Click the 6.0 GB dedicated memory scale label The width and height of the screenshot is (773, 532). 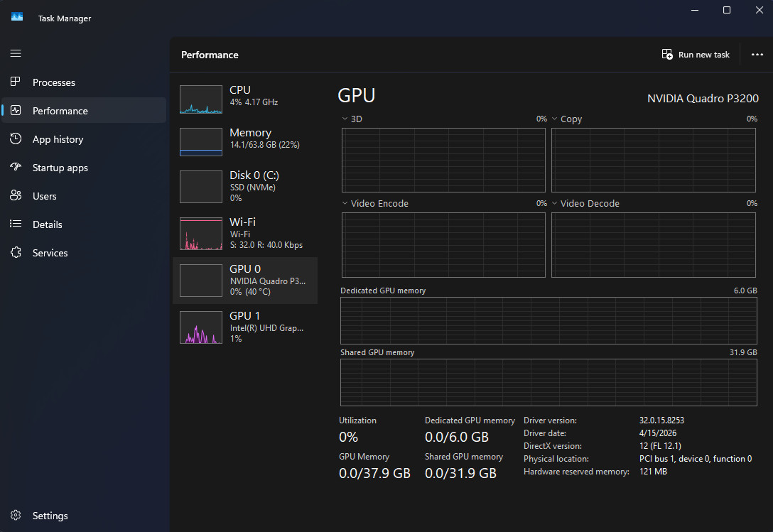(x=745, y=291)
